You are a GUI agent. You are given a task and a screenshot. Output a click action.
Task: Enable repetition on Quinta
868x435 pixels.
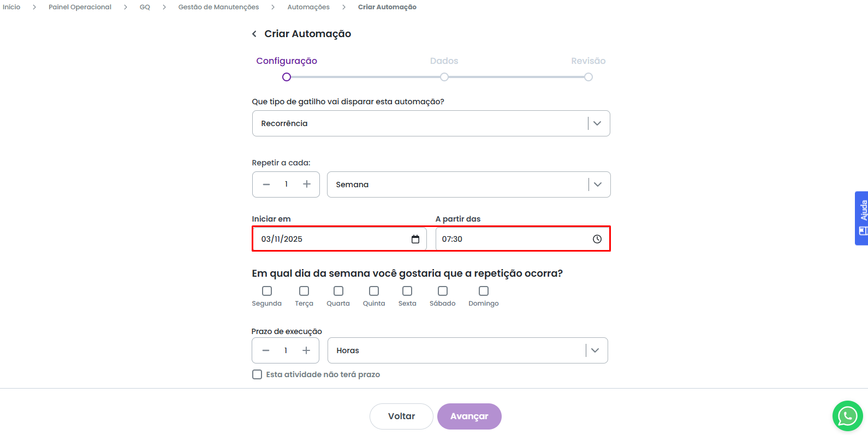[374, 291]
